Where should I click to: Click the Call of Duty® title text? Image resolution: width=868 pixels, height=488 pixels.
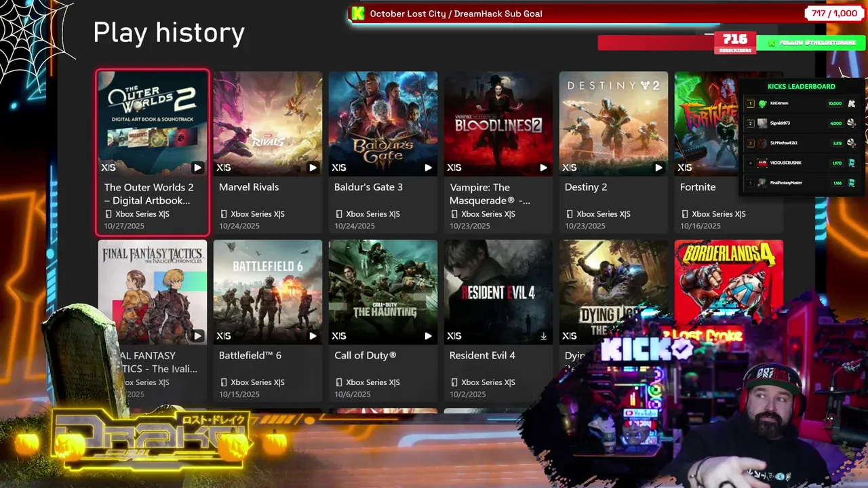[366, 355]
